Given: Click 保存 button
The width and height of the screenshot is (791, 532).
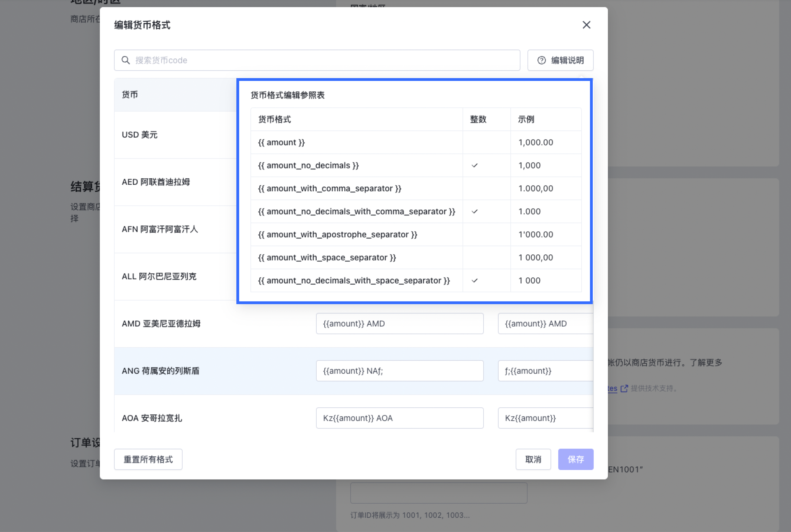Looking at the screenshot, I should [x=575, y=459].
